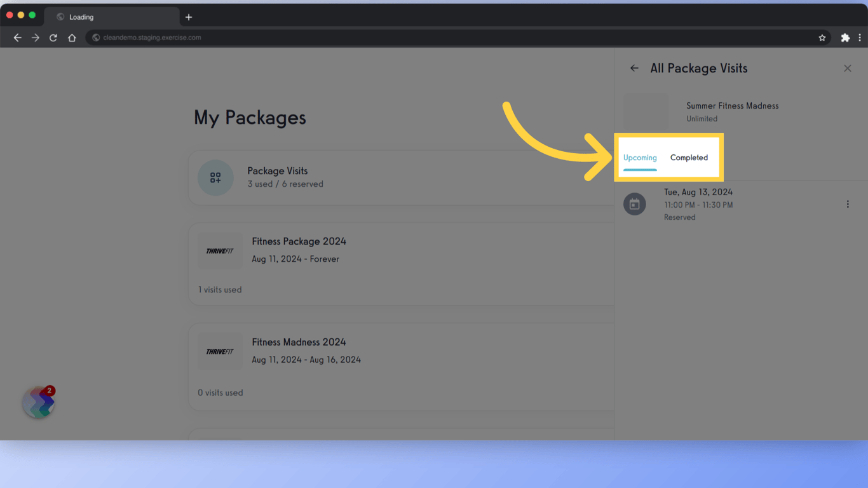Open the browser home page
The width and height of the screenshot is (868, 488).
[x=72, y=37]
